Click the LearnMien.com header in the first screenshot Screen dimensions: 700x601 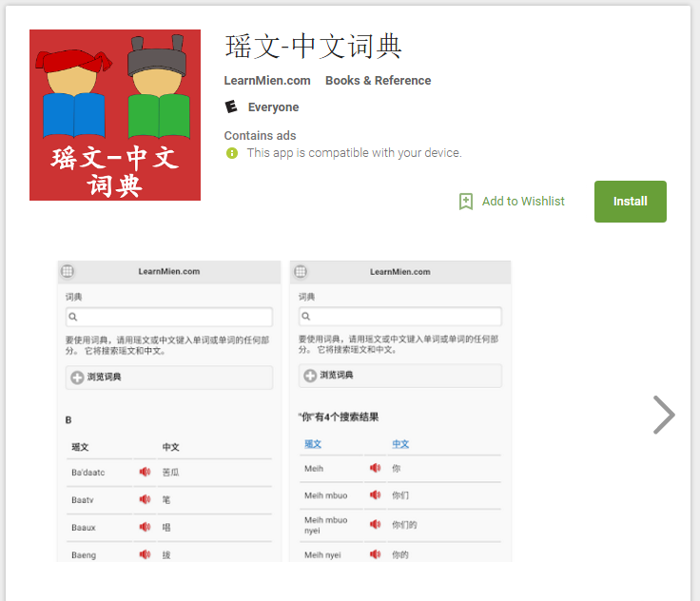point(169,271)
